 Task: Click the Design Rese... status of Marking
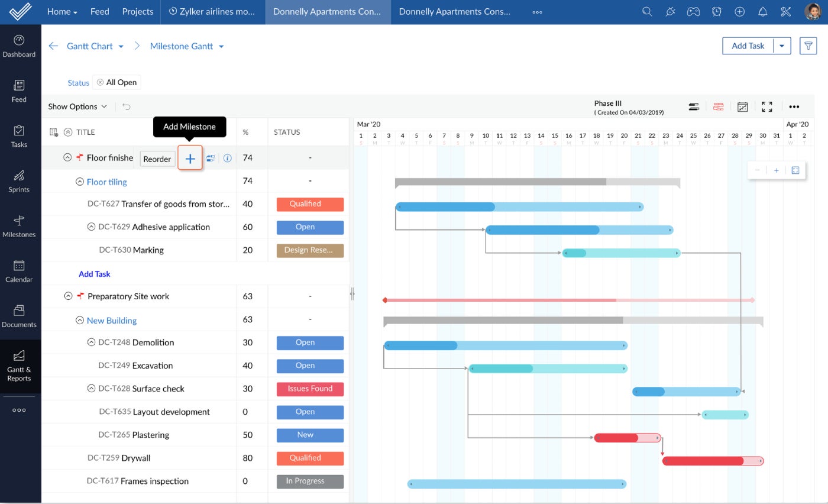click(x=310, y=250)
